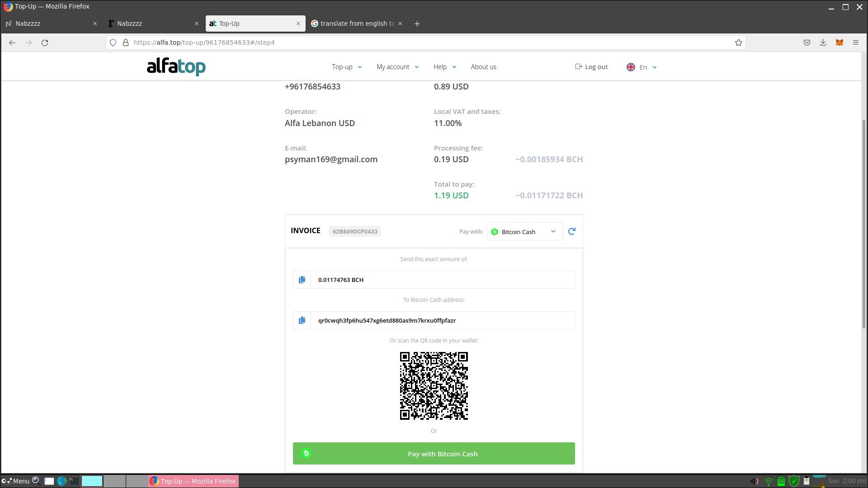This screenshot has height=488, width=868.
Task: Click the volume speaker tray icon
Action: [x=754, y=481]
